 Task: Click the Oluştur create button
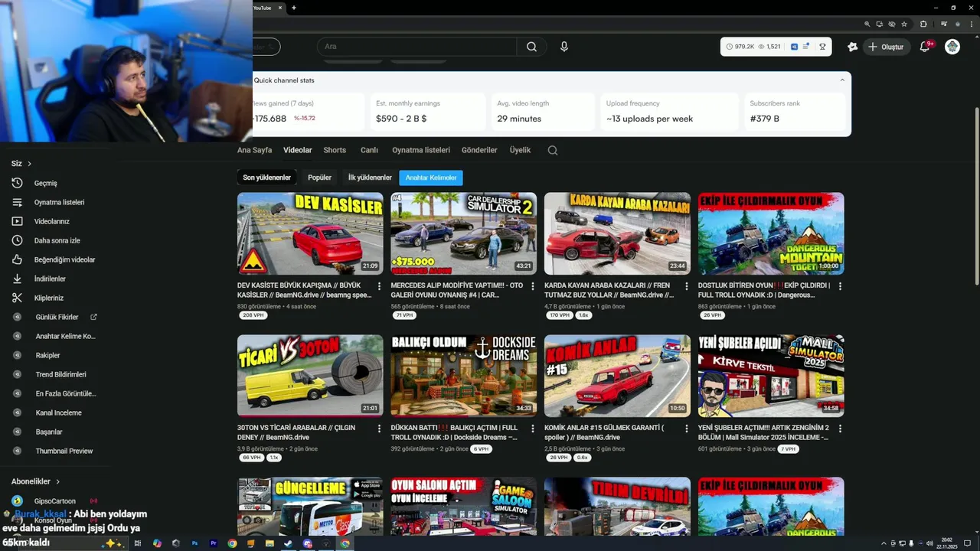click(x=887, y=47)
